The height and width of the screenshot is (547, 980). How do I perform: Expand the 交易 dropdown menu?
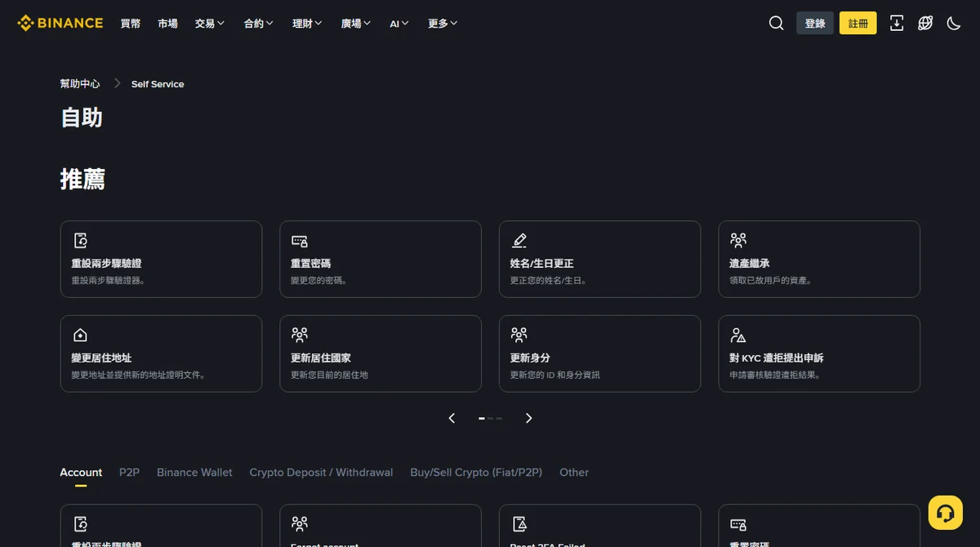[x=210, y=24]
